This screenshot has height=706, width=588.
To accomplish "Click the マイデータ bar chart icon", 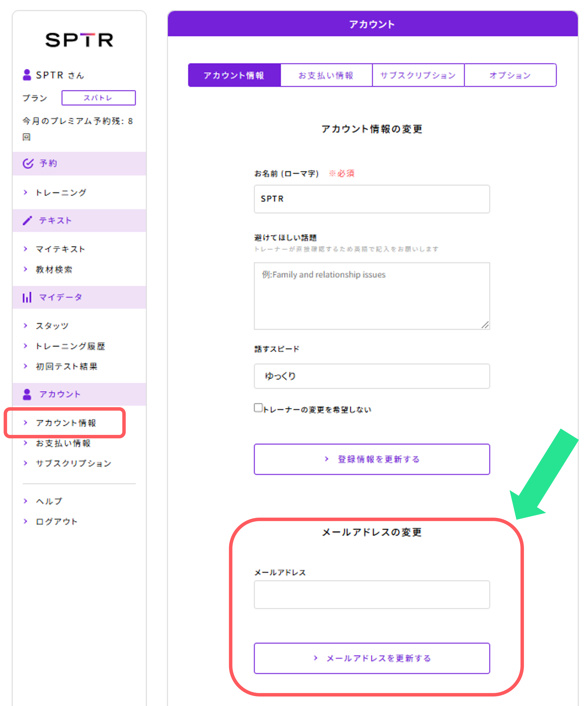I will [x=27, y=297].
